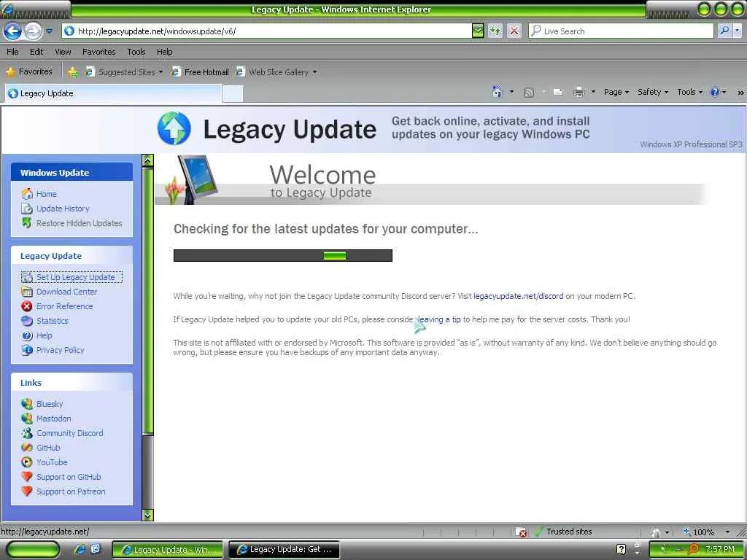The width and height of the screenshot is (747, 560).
Task: Click Support on GitHub heart icon
Action: tap(27, 477)
